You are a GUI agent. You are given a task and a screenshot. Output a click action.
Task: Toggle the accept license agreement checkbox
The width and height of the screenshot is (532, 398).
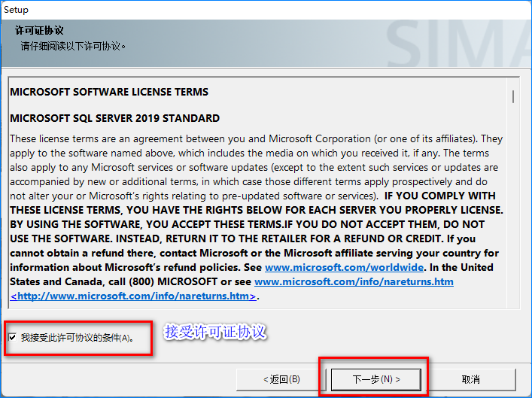tap(12, 337)
